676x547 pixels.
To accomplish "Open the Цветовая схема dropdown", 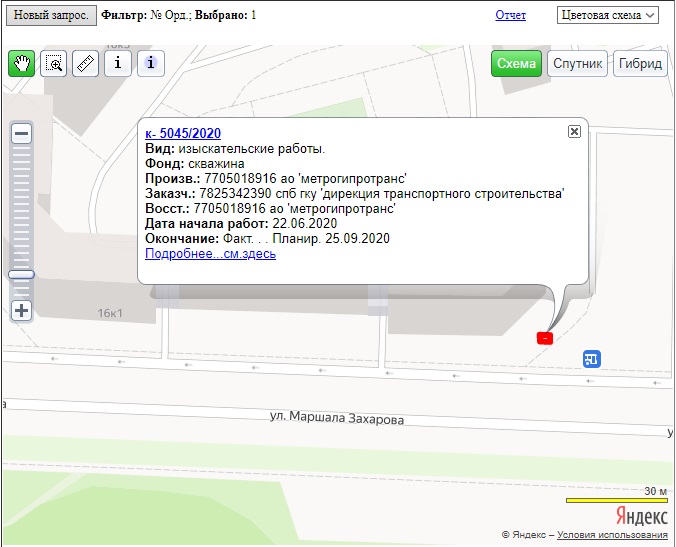I will pos(607,15).
